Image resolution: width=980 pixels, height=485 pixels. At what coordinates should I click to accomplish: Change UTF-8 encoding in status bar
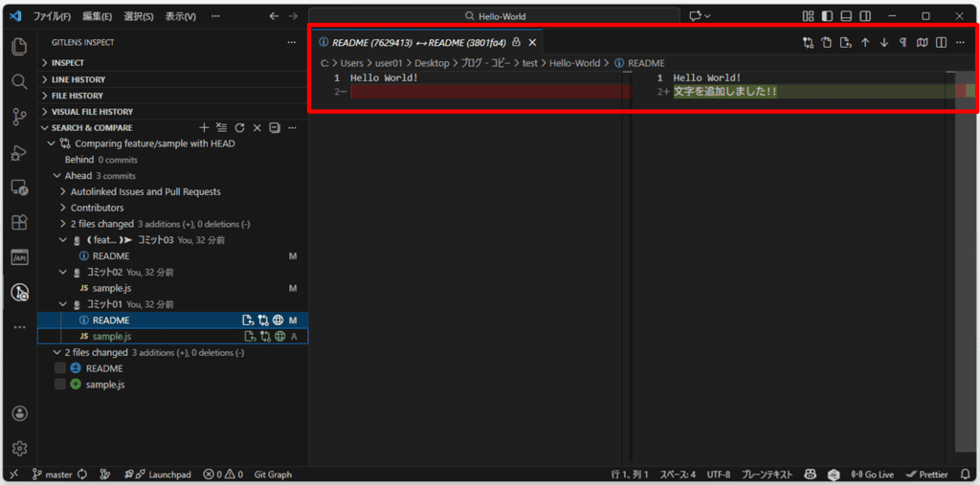718,474
